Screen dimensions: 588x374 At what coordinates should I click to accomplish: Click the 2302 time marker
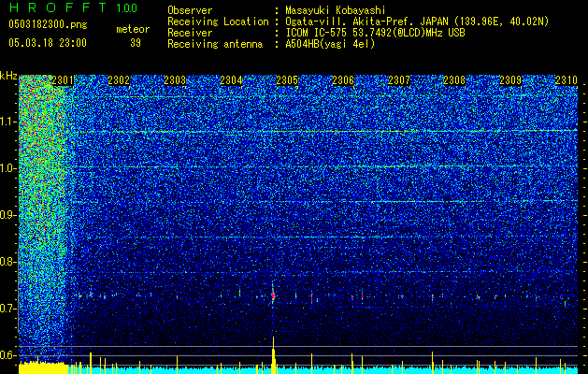pos(119,80)
